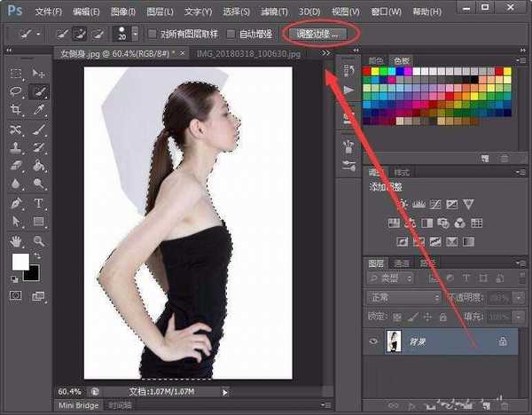Select the Rectangular Marquee tool
The height and width of the screenshot is (415, 532).
16,73
